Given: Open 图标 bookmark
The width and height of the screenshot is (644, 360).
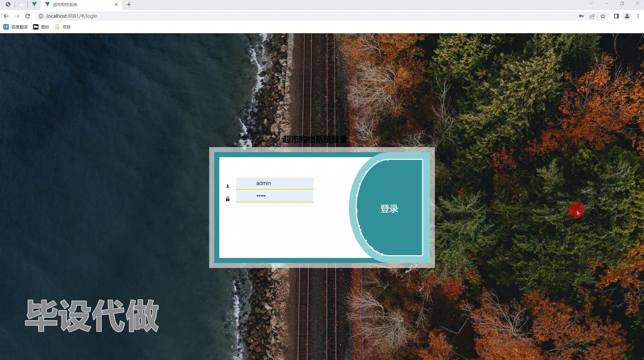Looking at the screenshot, I should [41, 27].
